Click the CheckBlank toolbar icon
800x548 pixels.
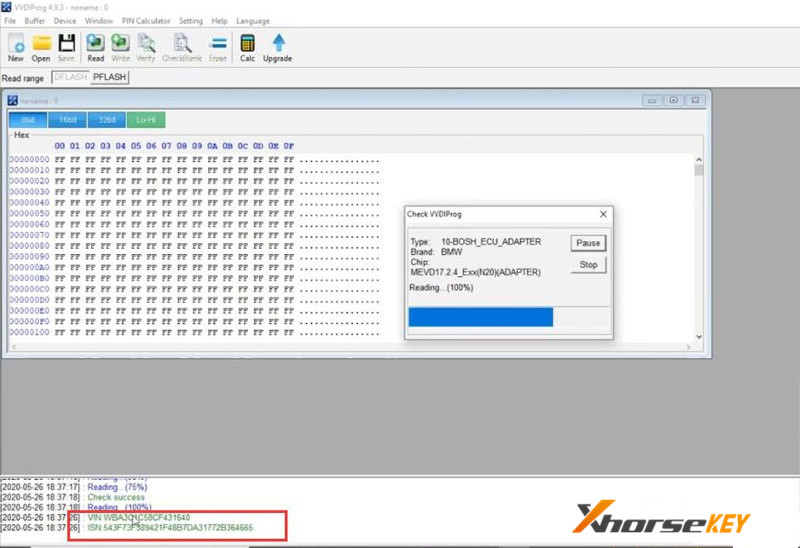pos(182,48)
